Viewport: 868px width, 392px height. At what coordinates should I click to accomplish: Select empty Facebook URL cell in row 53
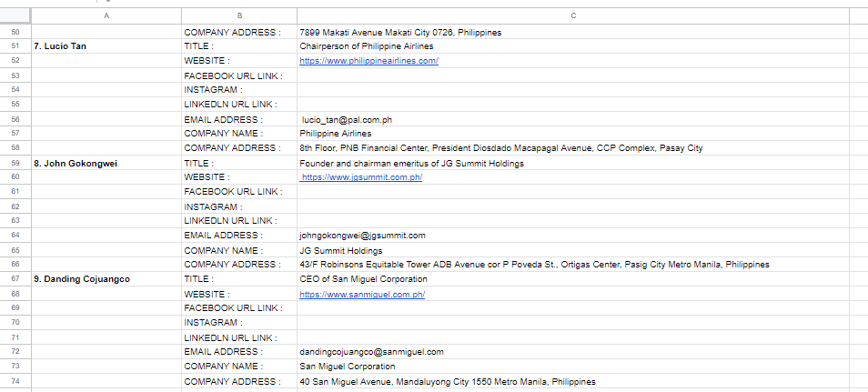(573, 75)
